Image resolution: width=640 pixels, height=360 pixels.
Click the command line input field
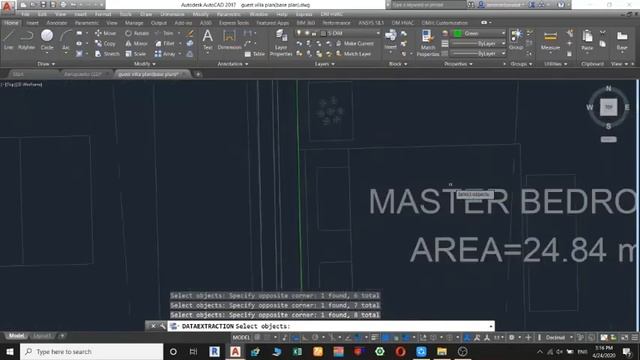click(x=331, y=326)
